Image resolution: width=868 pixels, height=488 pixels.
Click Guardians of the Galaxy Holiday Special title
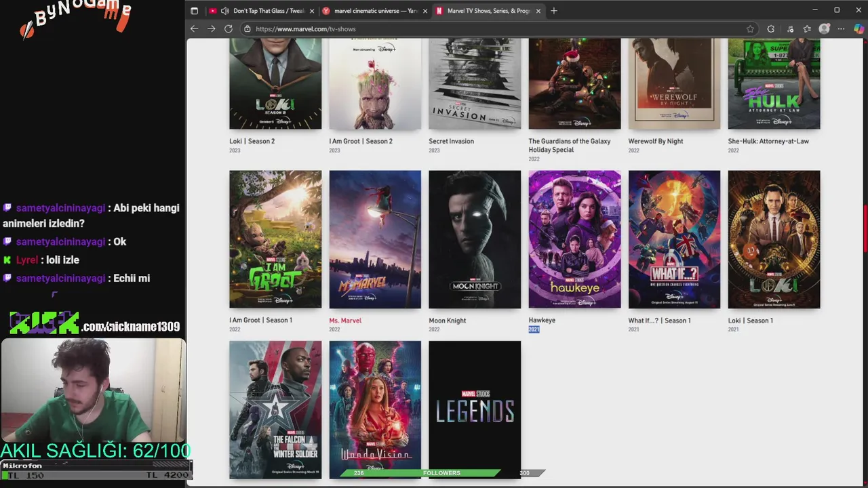click(x=570, y=145)
